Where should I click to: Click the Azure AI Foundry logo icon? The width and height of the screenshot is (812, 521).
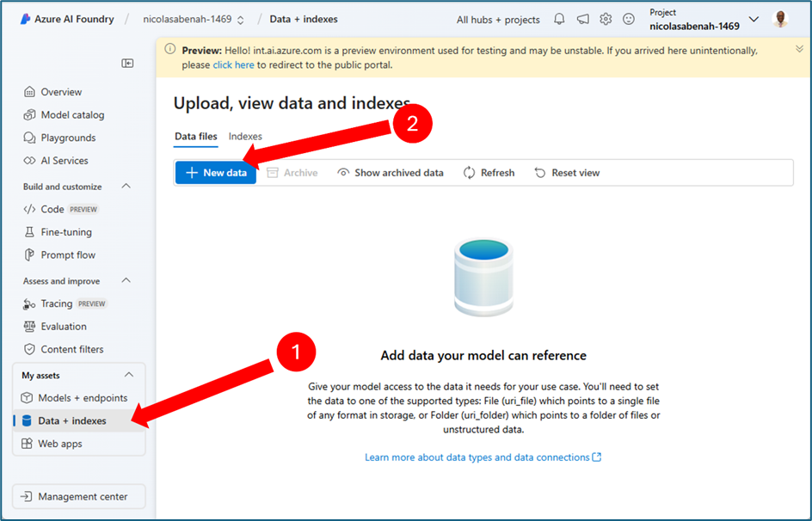pos(25,19)
